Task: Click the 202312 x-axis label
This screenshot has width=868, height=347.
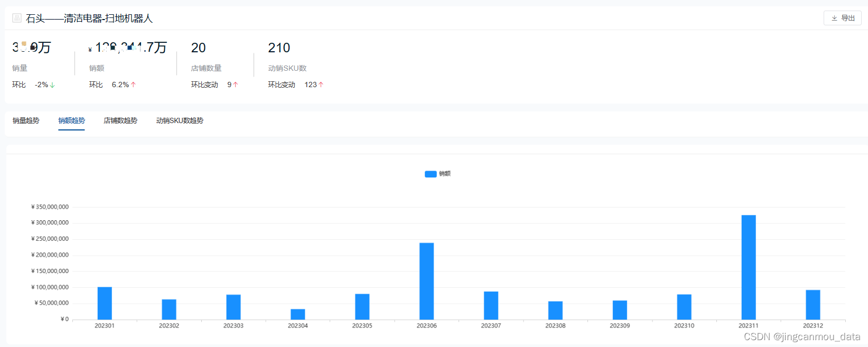Action: click(x=813, y=326)
